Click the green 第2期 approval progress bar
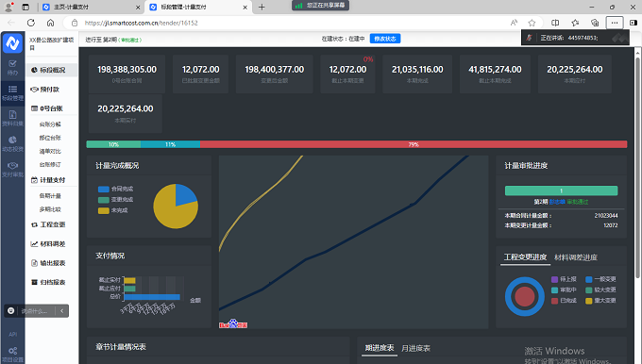The image size is (642, 364). [x=561, y=190]
